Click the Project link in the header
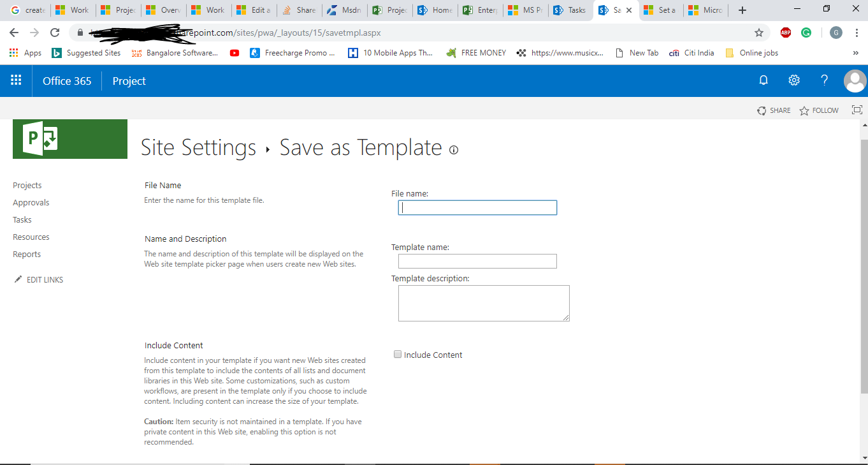The width and height of the screenshot is (868, 465). point(129,81)
